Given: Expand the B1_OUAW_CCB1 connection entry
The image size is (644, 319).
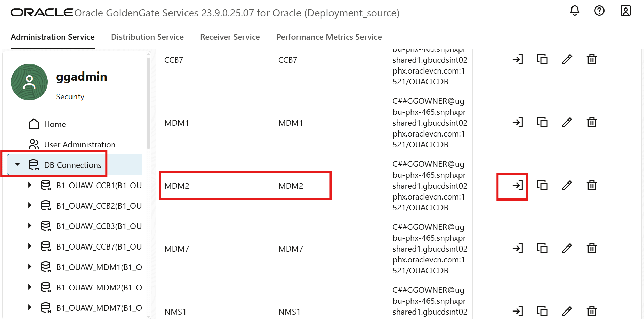Looking at the screenshot, I should (29, 185).
